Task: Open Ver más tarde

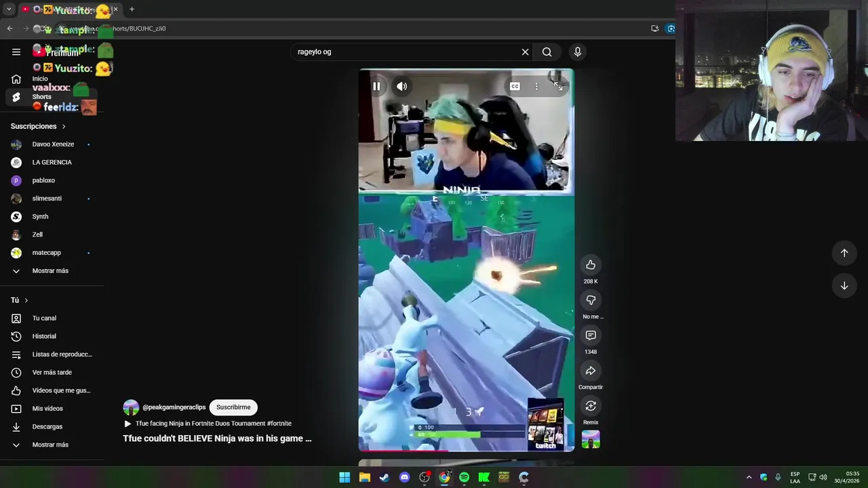Action: click(x=53, y=372)
